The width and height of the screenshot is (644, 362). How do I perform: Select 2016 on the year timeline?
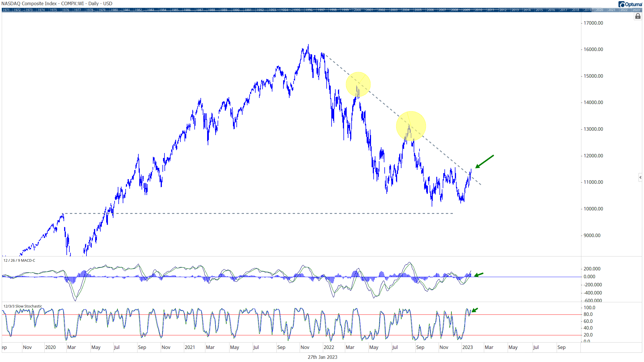point(551,10)
